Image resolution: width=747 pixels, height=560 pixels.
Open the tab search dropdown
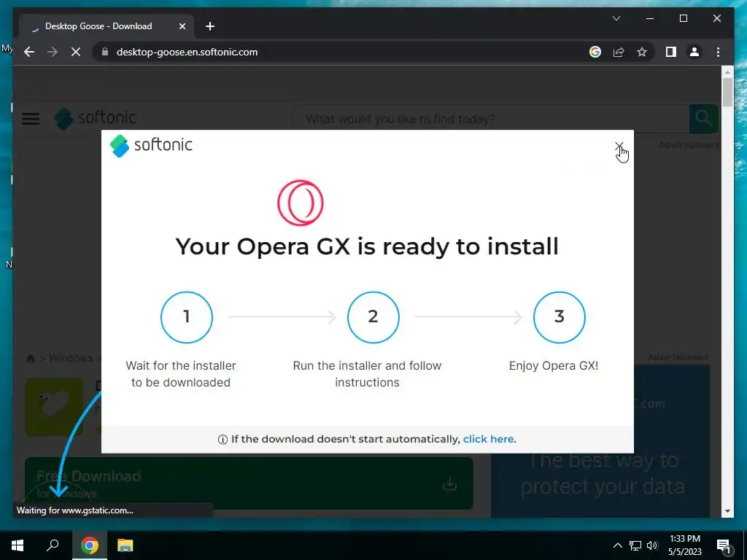click(x=616, y=18)
